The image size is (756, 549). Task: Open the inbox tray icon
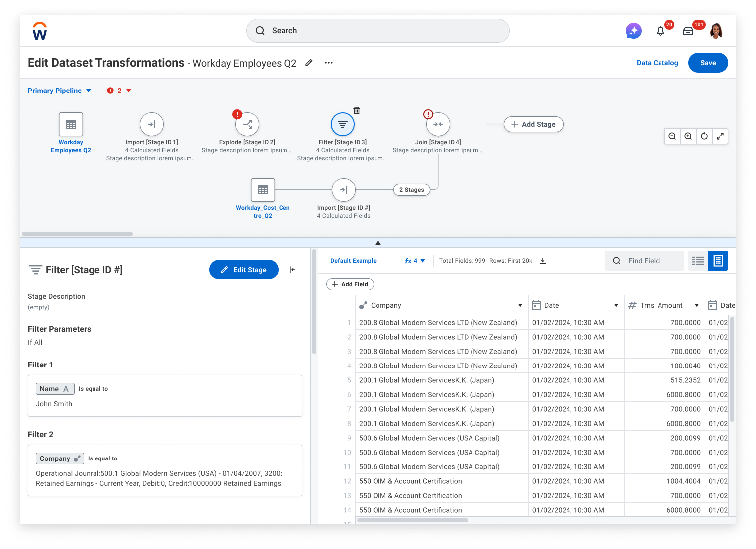688,31
